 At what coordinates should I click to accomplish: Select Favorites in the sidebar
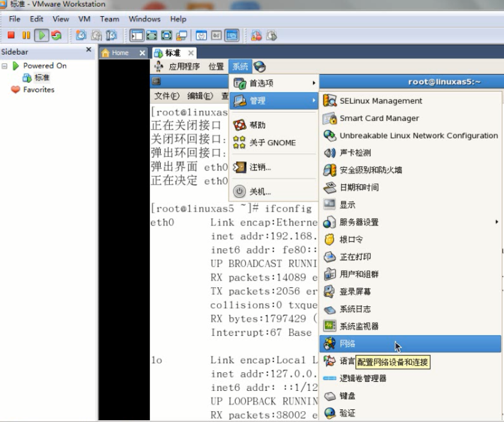coord(38,89)
